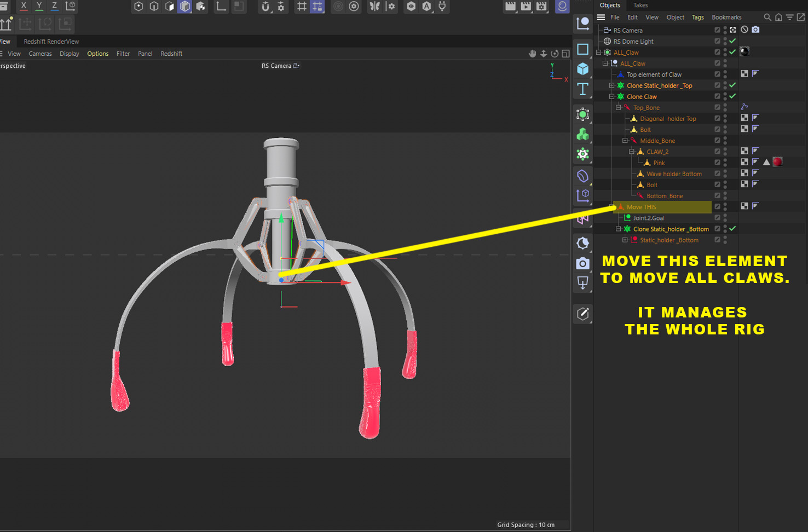The width and height of the screenshot is (808, 532).
Task: Collapse the Clone Claw cloner
Action: click(x=612, y=96)
